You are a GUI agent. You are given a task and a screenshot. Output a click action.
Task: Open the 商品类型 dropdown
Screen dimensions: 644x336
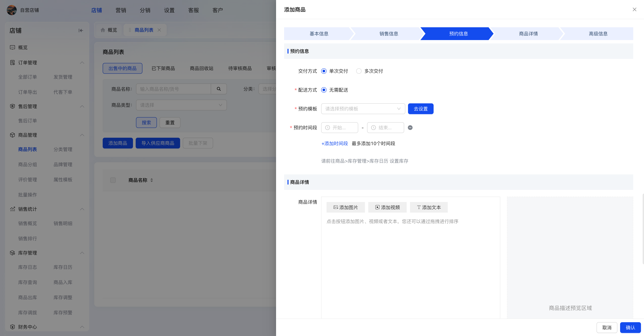point(181,105)
